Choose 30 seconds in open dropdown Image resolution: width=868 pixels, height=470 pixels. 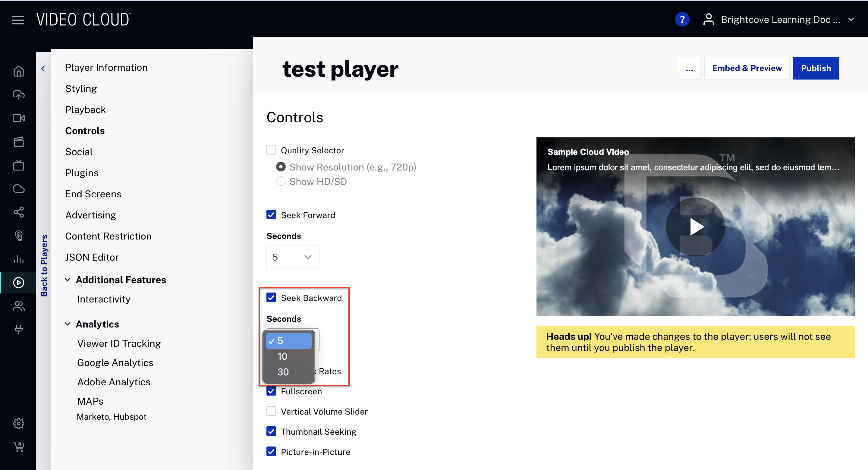pos(289,372)
